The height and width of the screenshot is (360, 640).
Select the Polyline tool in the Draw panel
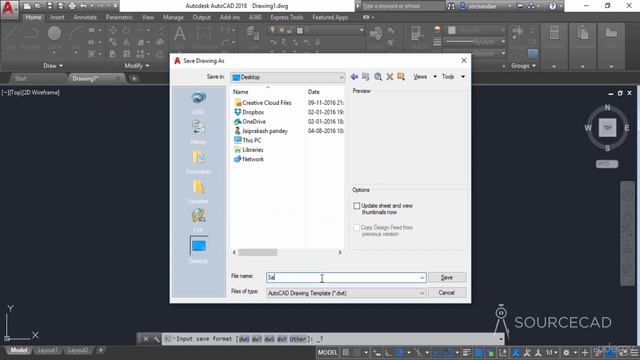click(x=32, y=38)
